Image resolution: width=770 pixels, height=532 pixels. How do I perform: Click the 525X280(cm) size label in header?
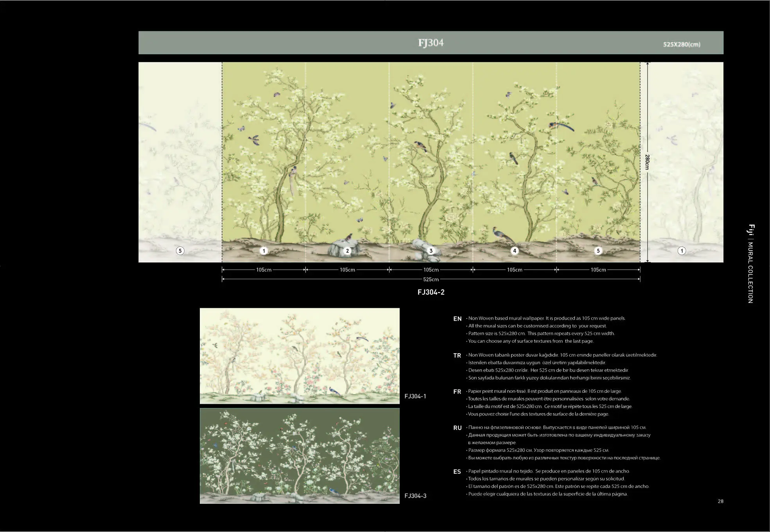point(681,44)
